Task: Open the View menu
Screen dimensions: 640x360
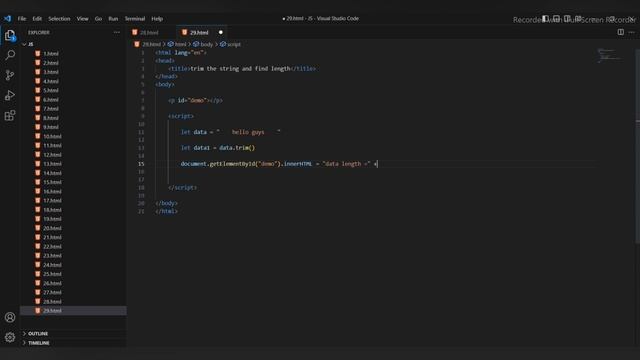Action: point(82,19)
